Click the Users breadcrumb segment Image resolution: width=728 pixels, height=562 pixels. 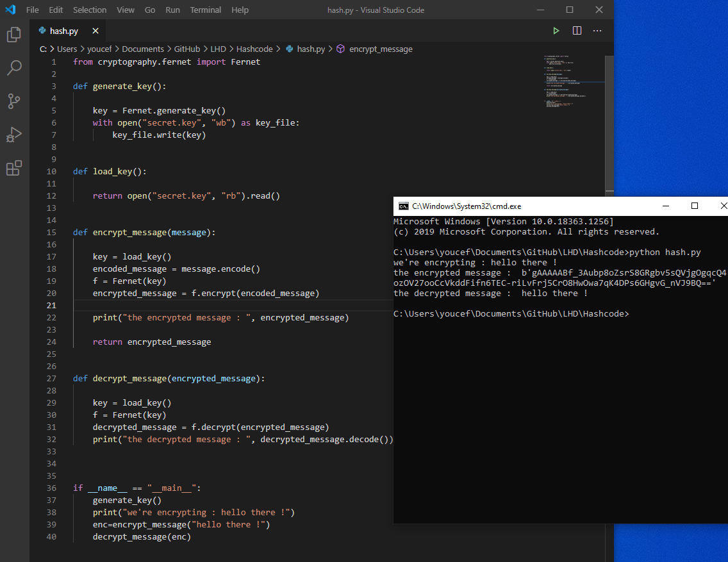coord(67,49)
